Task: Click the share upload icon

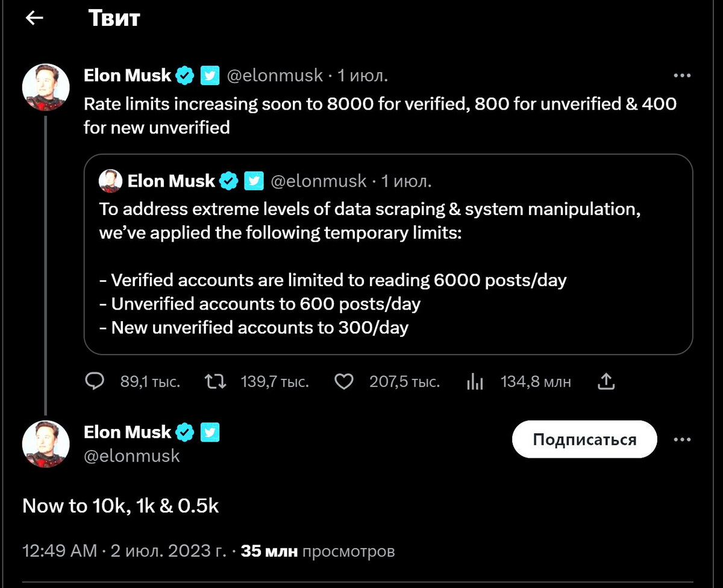Action: point(606,381)
